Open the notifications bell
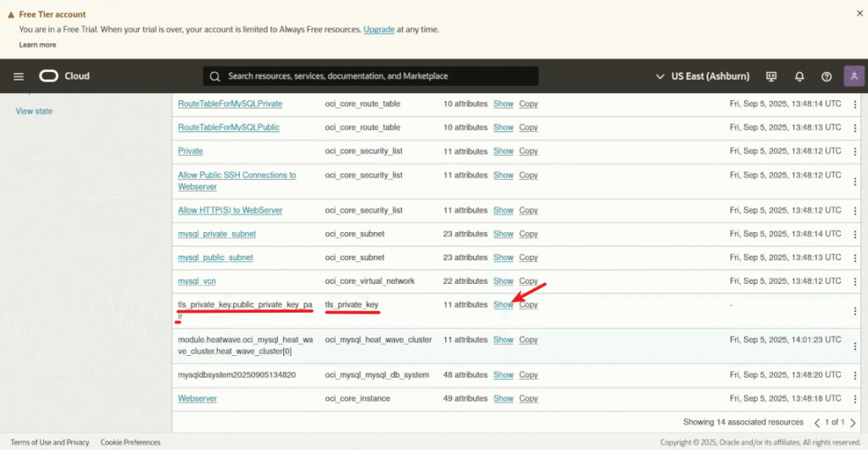 (x=799, y=76)
